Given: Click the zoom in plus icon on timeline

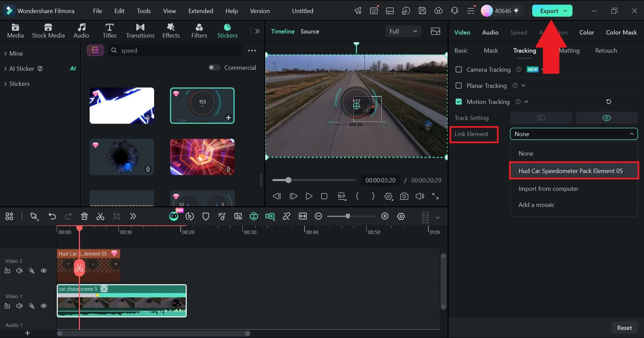Looking at the screenshot, I should (385, 217).
